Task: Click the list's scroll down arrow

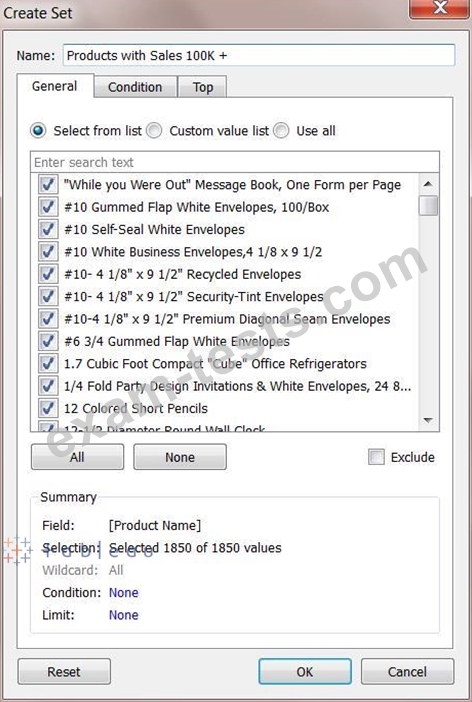Action: click(x=428, y=420)
